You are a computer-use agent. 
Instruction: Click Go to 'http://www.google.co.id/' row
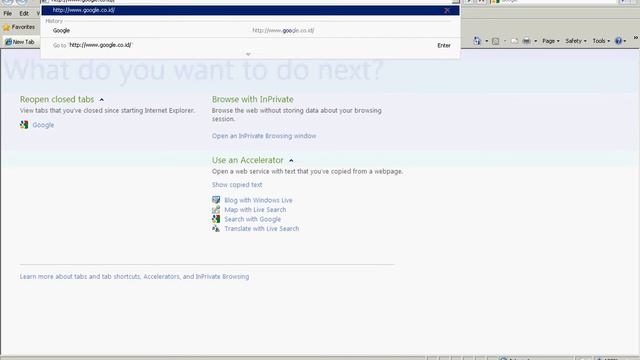click(250, 45)
